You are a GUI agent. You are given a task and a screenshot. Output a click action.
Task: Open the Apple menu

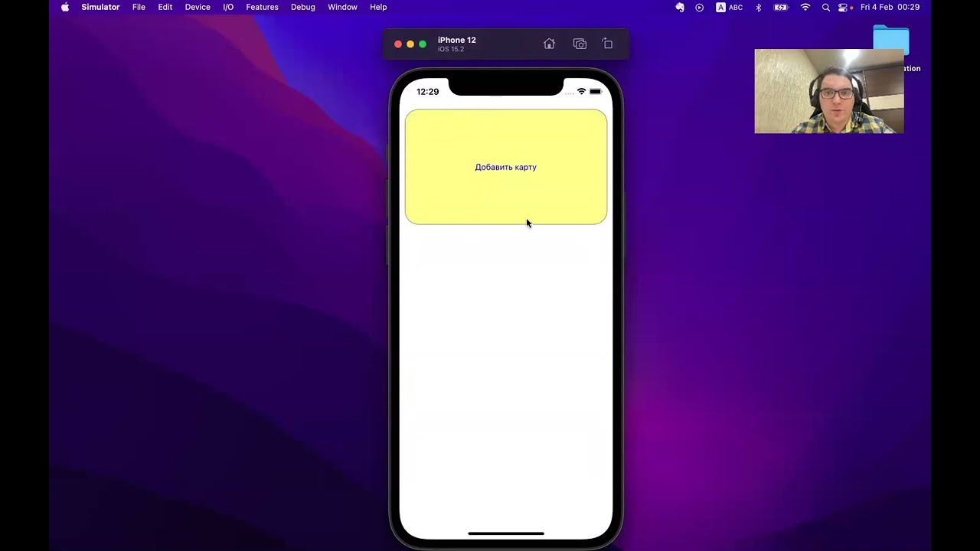coord(65,7)
